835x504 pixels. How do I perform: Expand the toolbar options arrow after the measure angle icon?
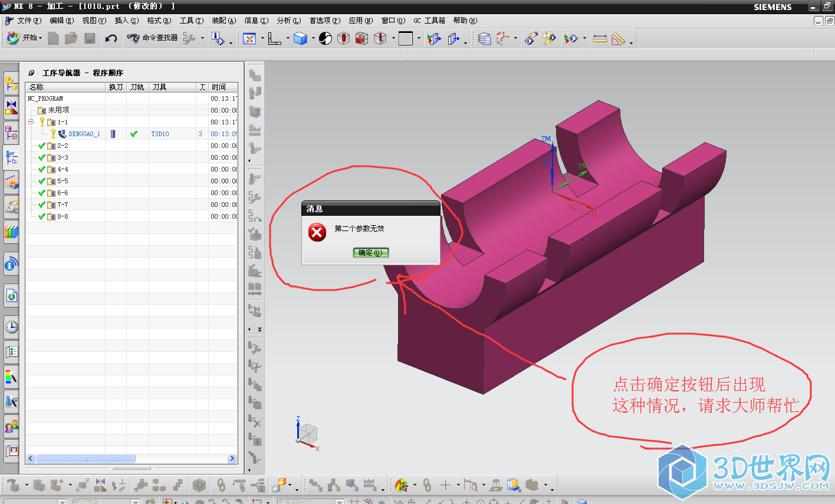coord(631,42)
